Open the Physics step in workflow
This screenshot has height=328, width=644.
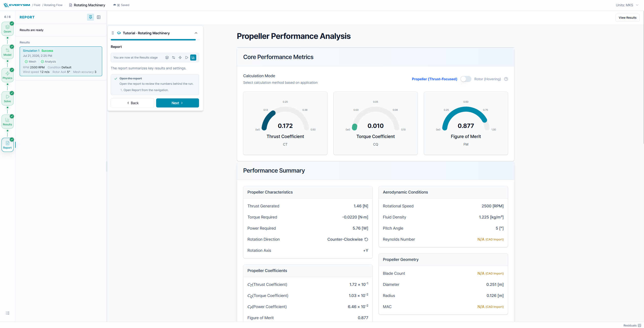8,75
